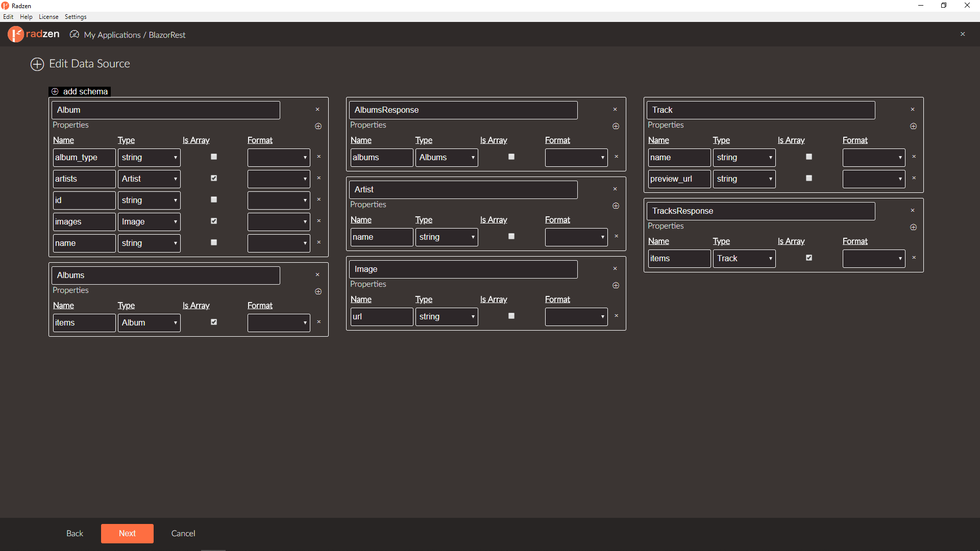Screen dimensions: 980x551
Task: Add a property to the Albums schema
Action: click(x=318, y=291)
